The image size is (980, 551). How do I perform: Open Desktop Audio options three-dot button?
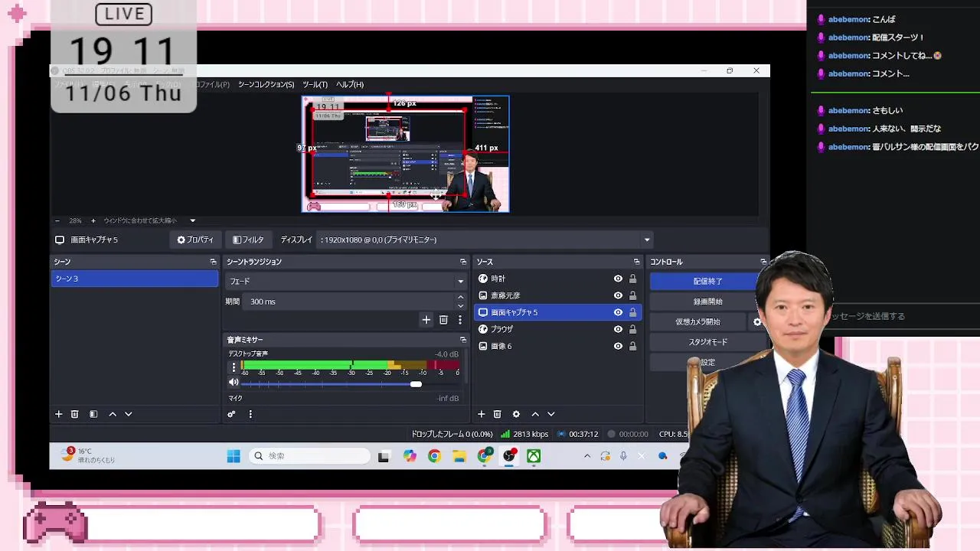point(234,367)
